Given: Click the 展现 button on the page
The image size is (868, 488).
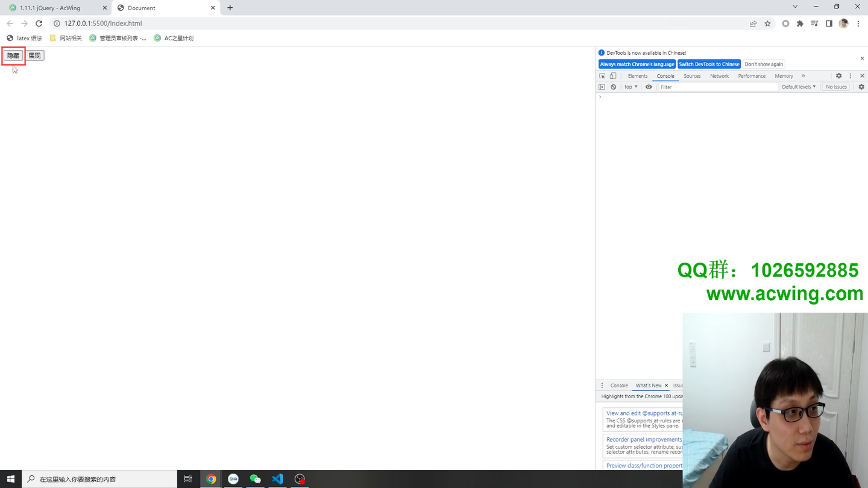Looking at the screenshot, I should tap(35, 55).
